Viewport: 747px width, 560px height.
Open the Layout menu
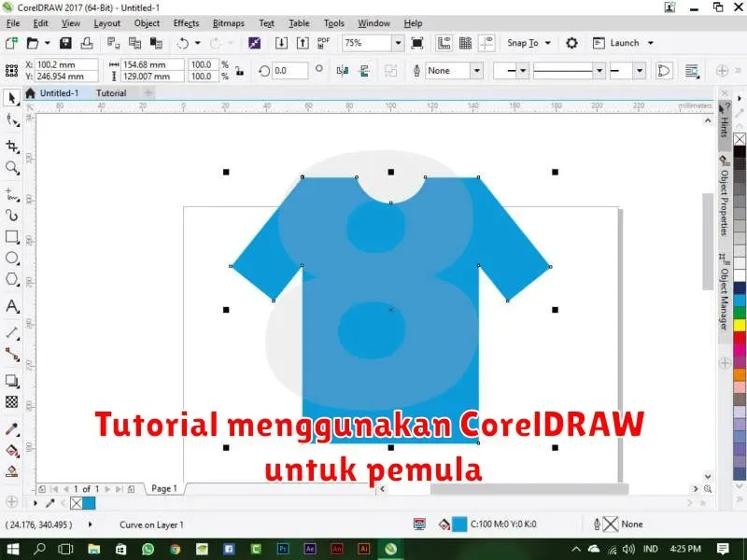pyautogui.click(x=106, y=23)
